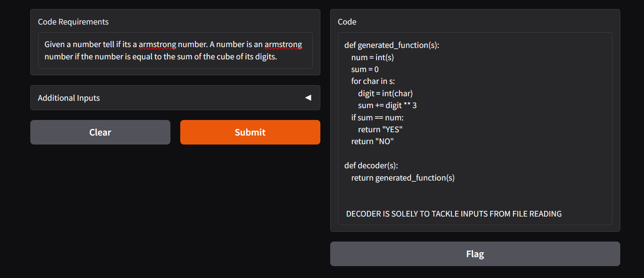644x278 pixels.
Task: Click the 'return generated_function(s)' line
Action: point(403,178)
